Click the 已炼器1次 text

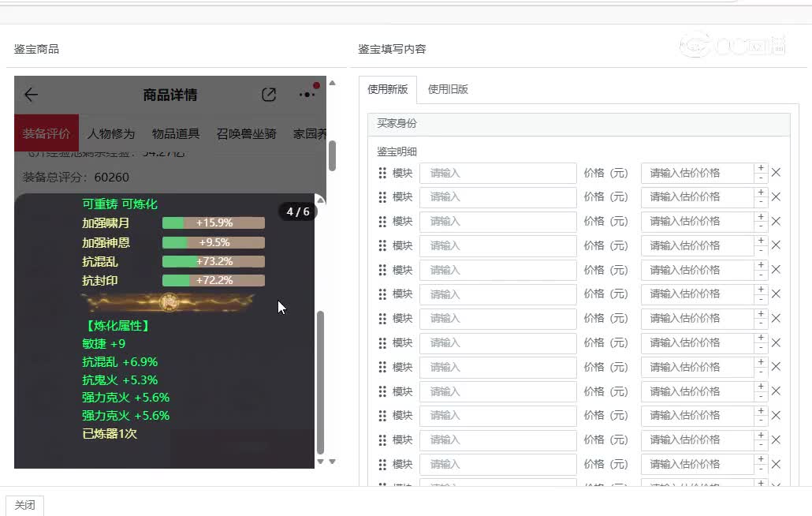[x=110, y=433]
